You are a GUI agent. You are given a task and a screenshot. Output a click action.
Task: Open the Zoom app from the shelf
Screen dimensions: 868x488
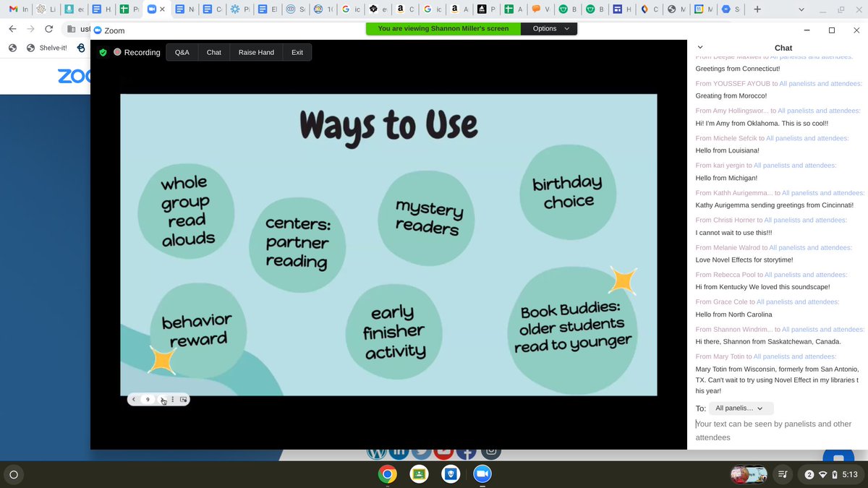pos(482,475)
